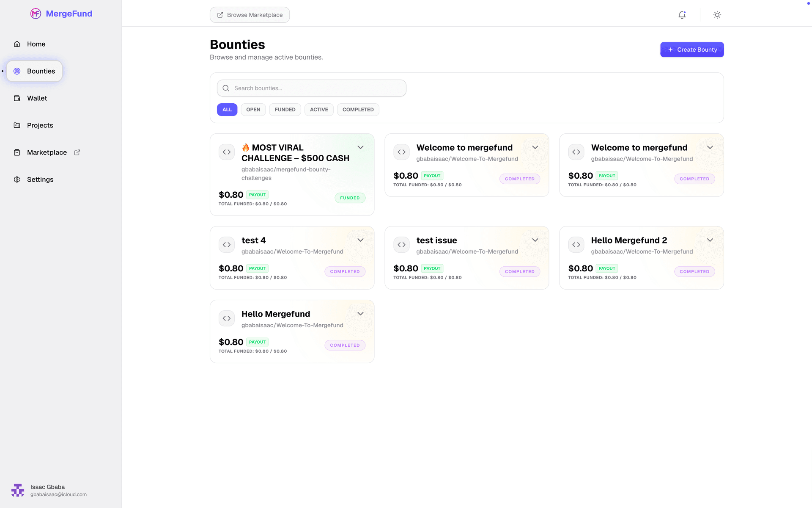Viewport: 812px width, 508px height.
Task: Click the Bounties target icon
Action: (17, 71)
